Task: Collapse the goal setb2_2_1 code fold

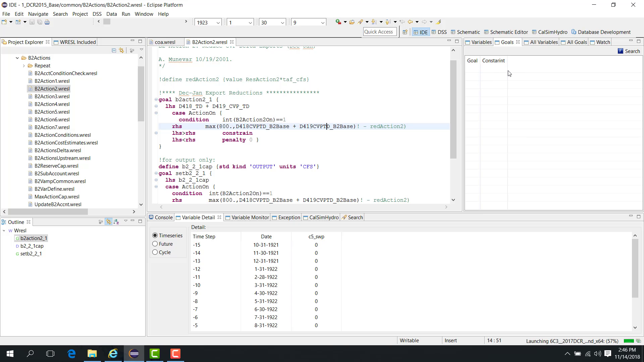Action: tap(156, 173)
